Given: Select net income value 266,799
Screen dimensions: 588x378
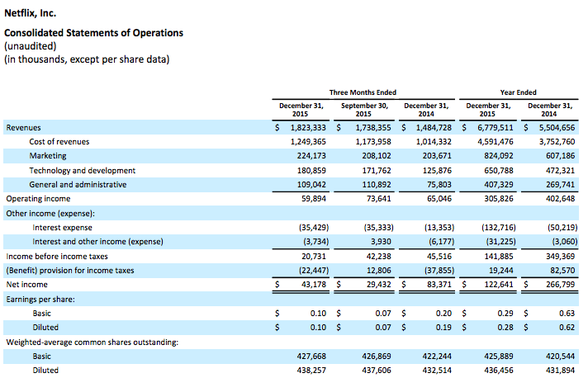Looking at the screenshot, I should click(560, 285).
